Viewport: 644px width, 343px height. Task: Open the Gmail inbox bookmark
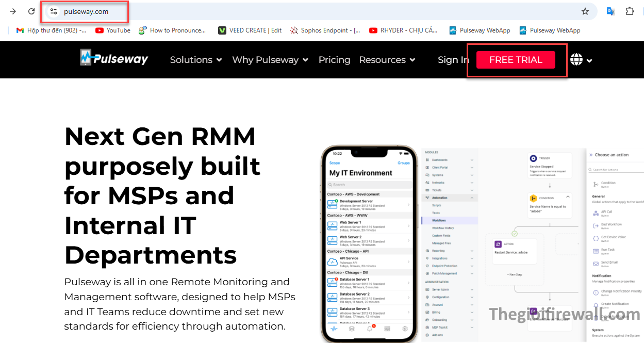pyautogui.click(x=51, y=30)
